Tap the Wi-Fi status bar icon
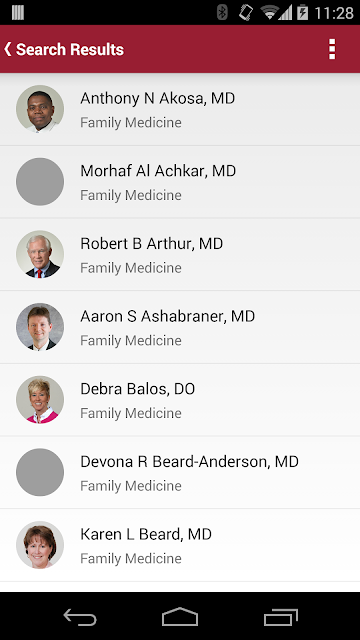Screen dimensions: 360x640 click(269, 13)
